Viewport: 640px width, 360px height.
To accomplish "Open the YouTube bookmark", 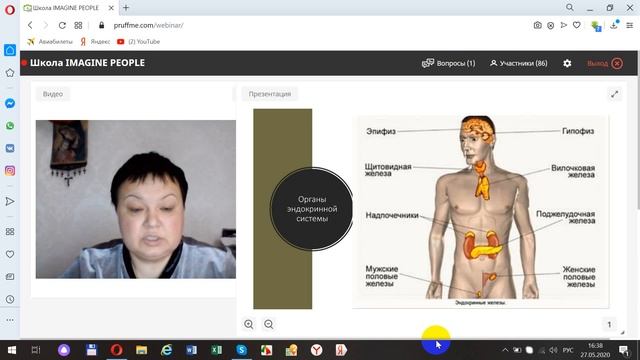I will [138, 42].
